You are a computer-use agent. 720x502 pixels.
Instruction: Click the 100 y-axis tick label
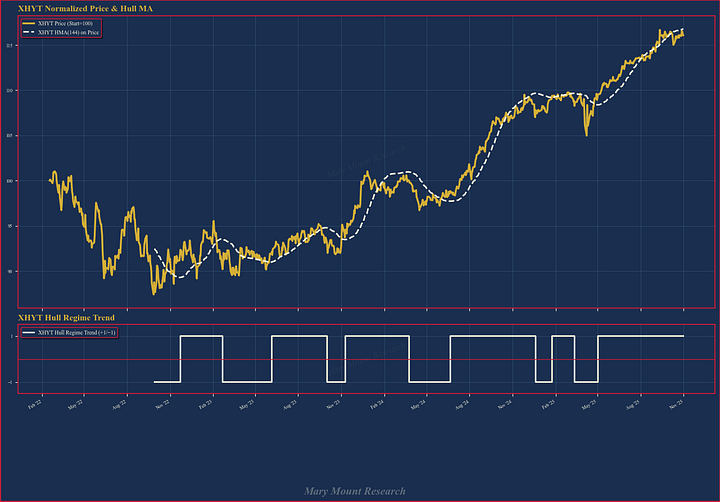click(x=10, y=181)
